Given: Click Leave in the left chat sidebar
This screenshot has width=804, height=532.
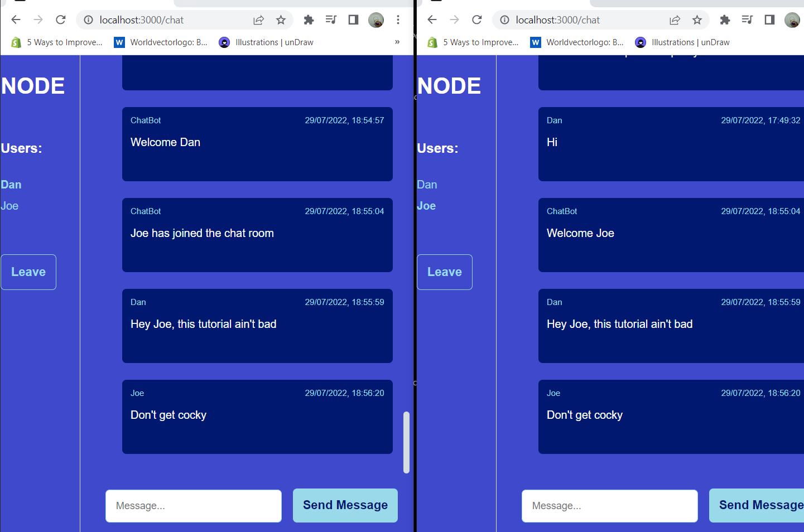Looking at the screenshot, I should click(x=28, y=272).
